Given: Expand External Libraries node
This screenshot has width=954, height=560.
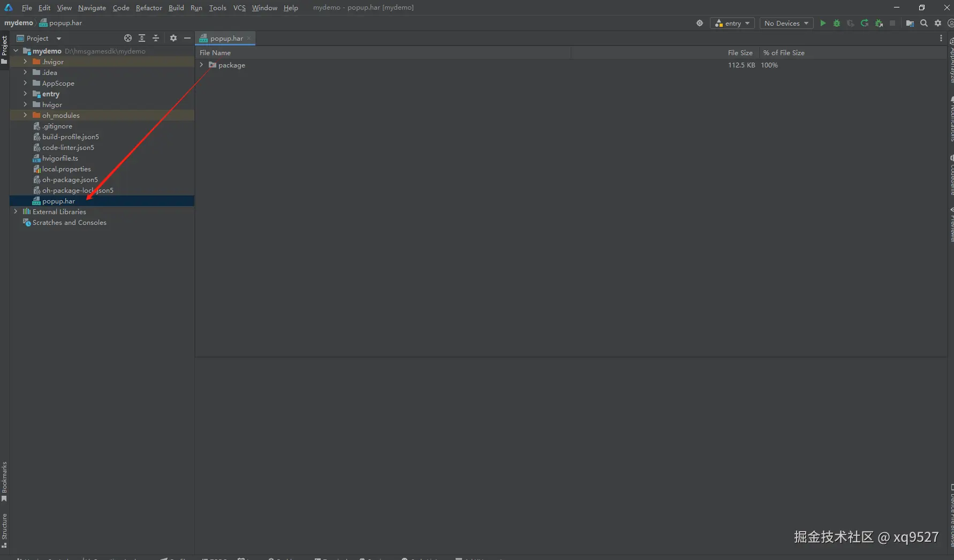Looking at the screenshot, I should tap(16, 211).
